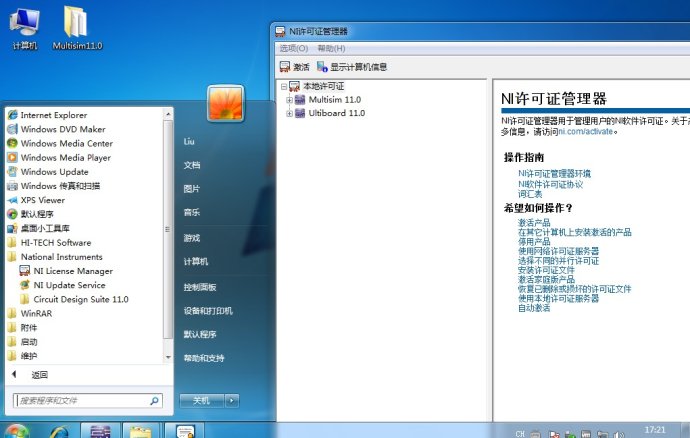Click programs list scrollbar up arrow
Viewport: 690px width, 438px height.
pos(168,114)
